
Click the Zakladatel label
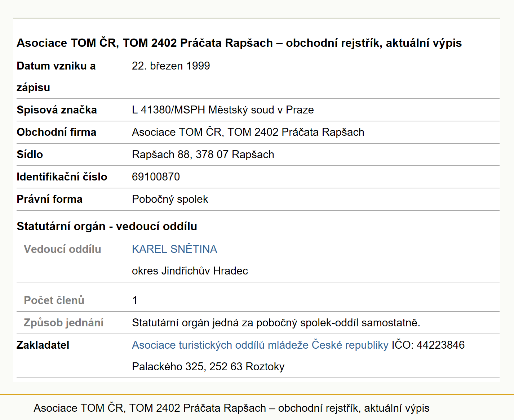(x=43, y=345)
